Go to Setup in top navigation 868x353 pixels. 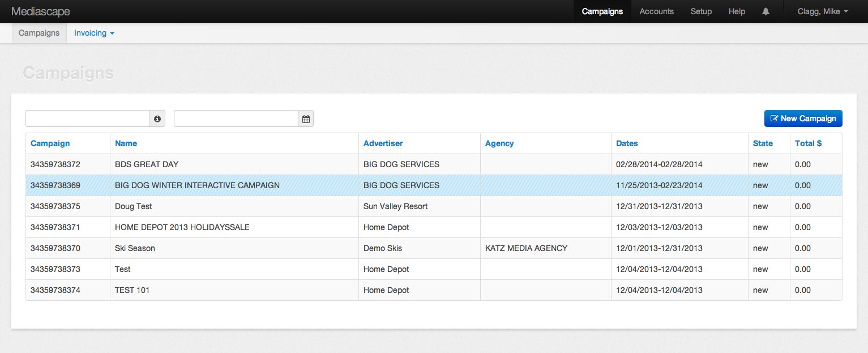click(701, 11)
